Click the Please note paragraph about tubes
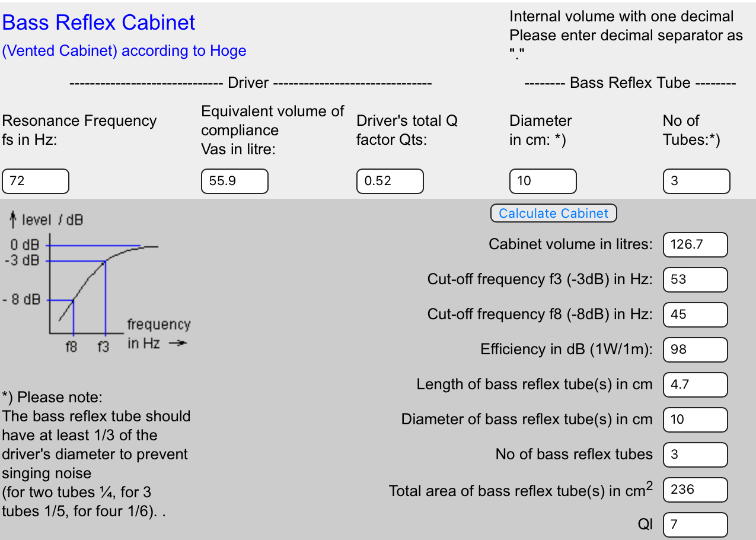The width and height of the screenshot is (756, 540). pyautogui.click(x=96, y=454)
